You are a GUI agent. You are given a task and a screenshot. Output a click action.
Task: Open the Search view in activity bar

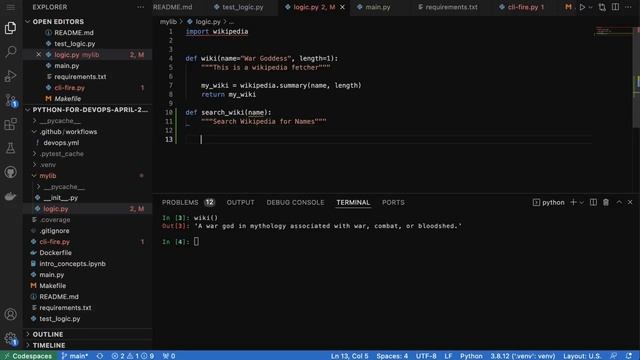[x=11, y=51]
